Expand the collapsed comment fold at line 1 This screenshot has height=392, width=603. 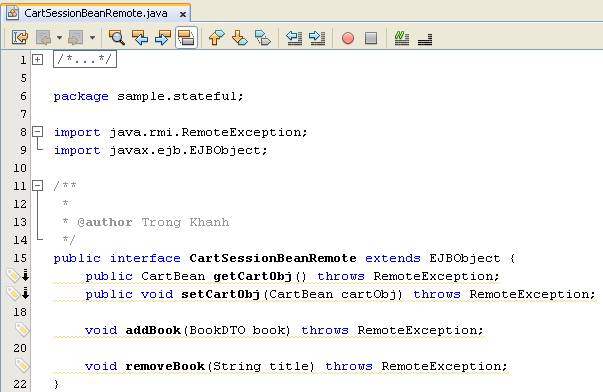click(x=37, y=60)
